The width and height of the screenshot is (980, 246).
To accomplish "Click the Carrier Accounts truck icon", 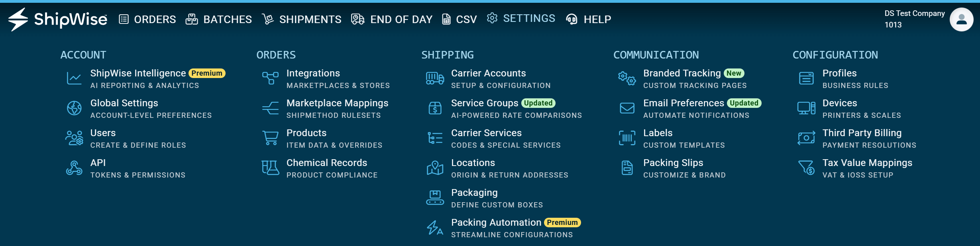I will (x=435, y=78).
